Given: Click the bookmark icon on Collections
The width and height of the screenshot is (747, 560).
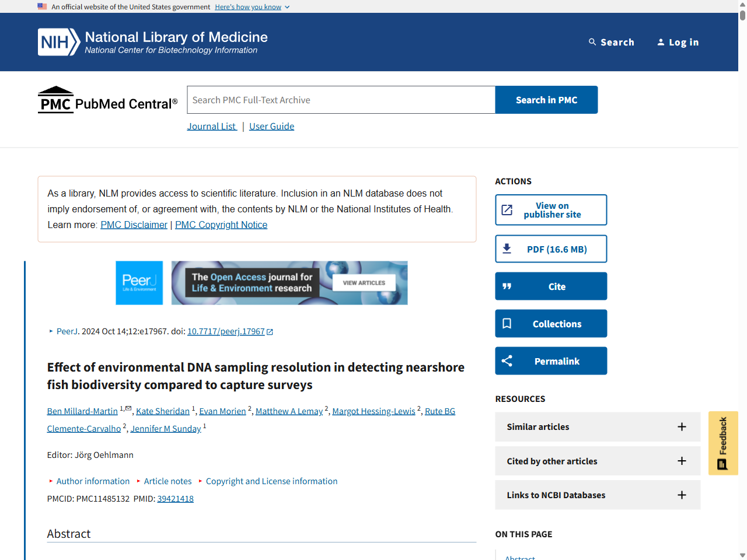Looking at the screenshot, I should [x=507, y=324].
